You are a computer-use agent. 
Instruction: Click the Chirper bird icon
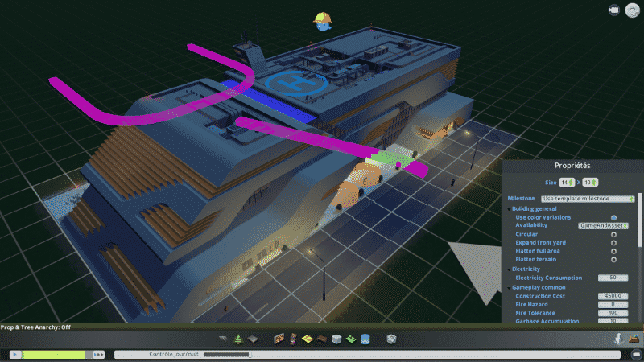click(x=323, y=21)
